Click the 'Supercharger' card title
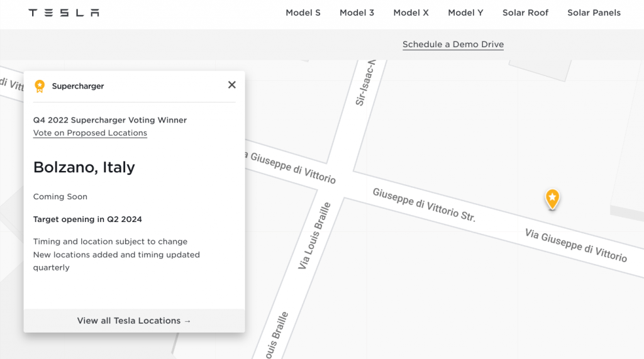644x359 pixels. [x=78, y=86]
